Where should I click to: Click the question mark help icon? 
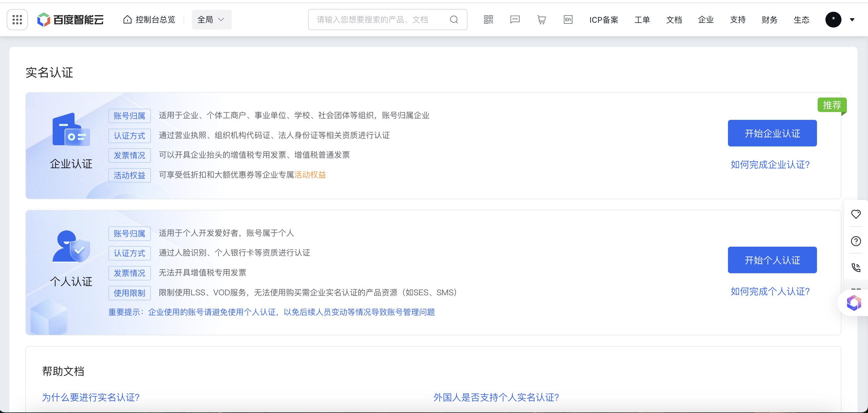click(x=856, y=241)
